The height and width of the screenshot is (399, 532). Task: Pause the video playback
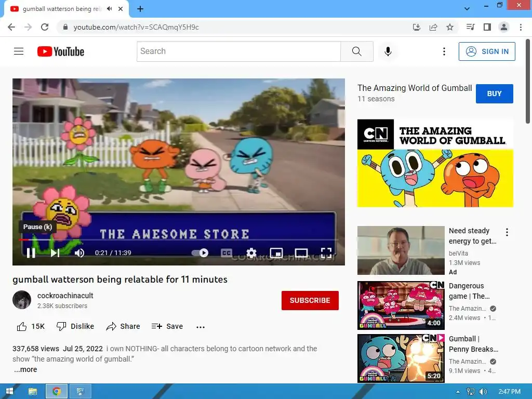(x=31, y=253)
